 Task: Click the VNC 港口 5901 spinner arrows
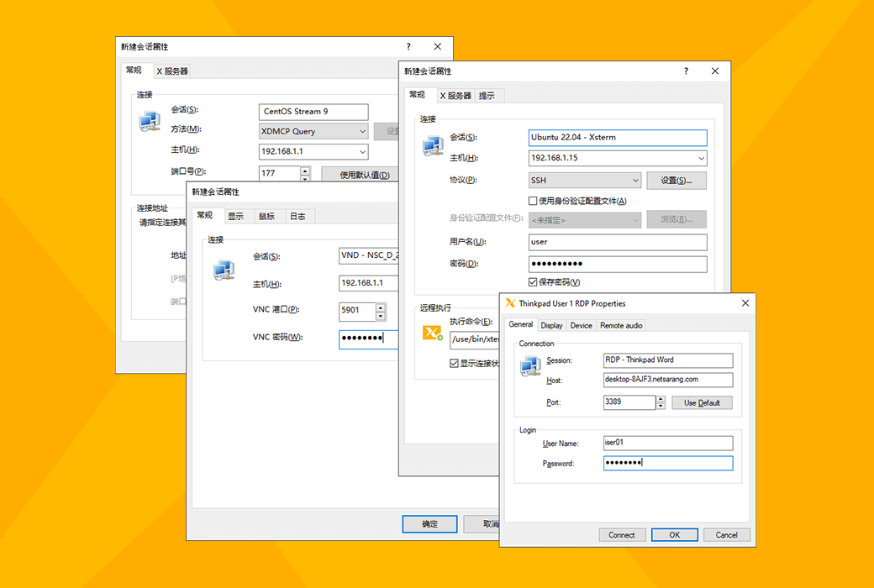point(381,312)
